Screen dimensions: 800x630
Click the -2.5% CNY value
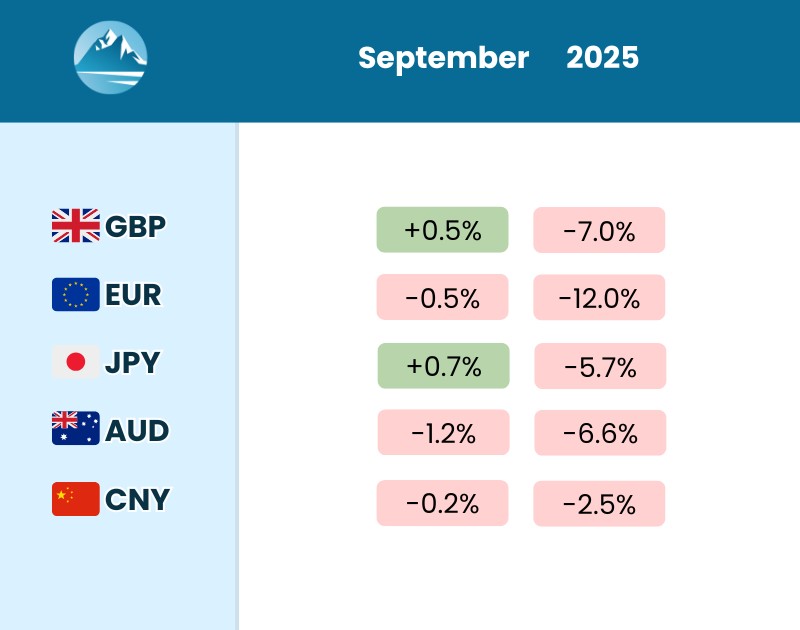tap(599, 504)
